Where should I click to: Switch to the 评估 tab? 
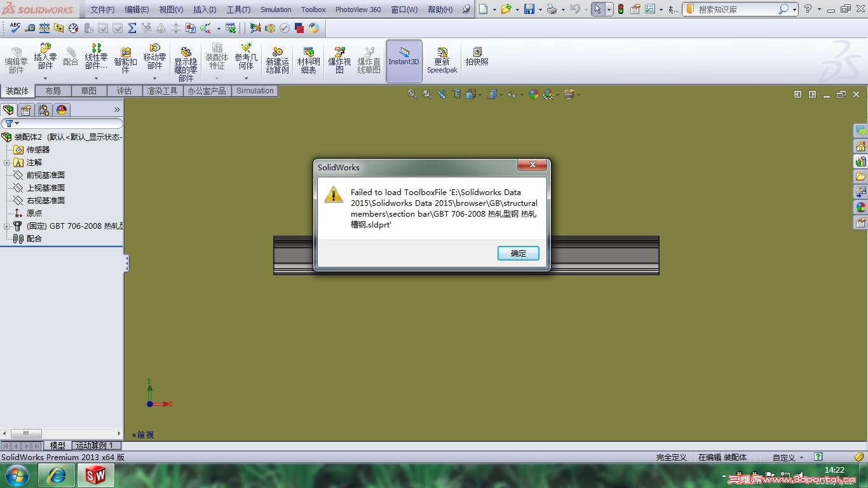click(125, 91)
